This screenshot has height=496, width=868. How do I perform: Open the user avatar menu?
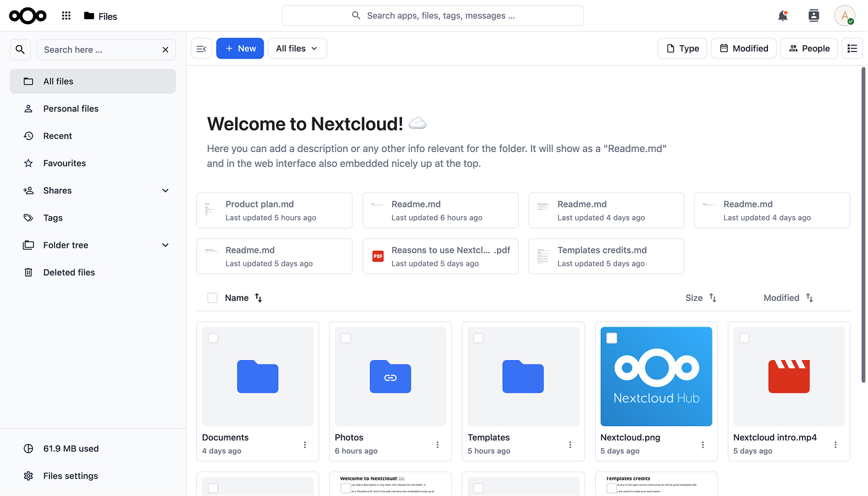845,15
